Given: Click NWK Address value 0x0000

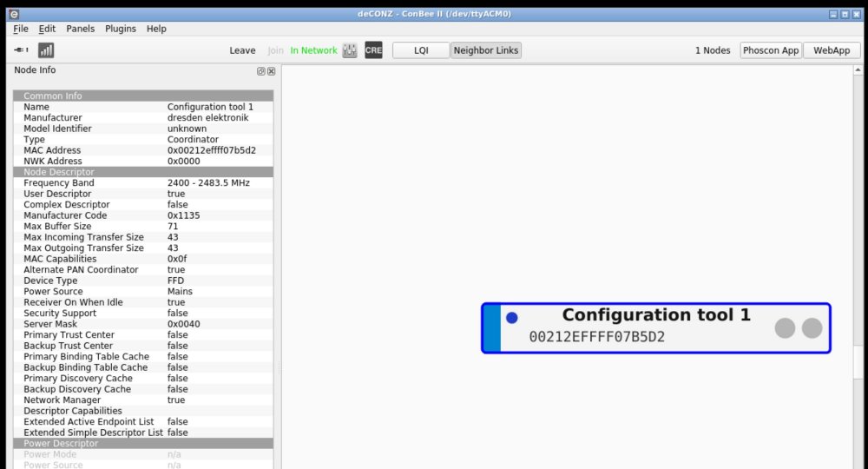Looking at the screenshot, I should (184, 162).
